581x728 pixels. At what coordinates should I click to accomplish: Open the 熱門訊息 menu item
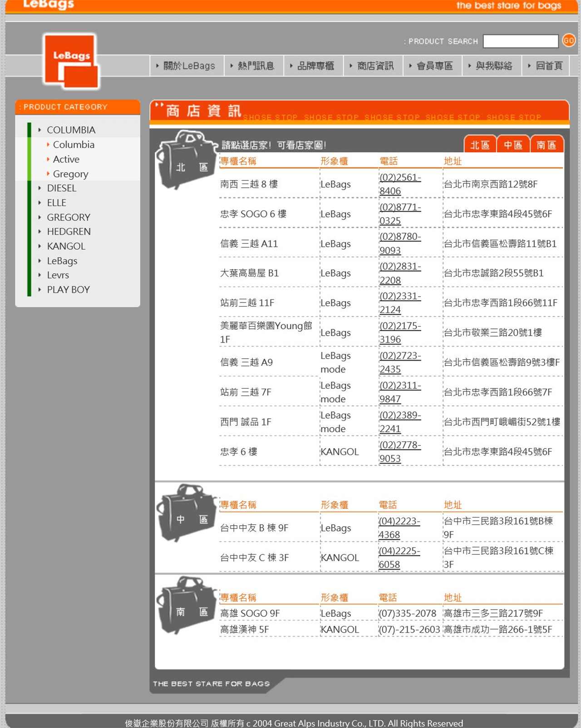tap(254, 66)
